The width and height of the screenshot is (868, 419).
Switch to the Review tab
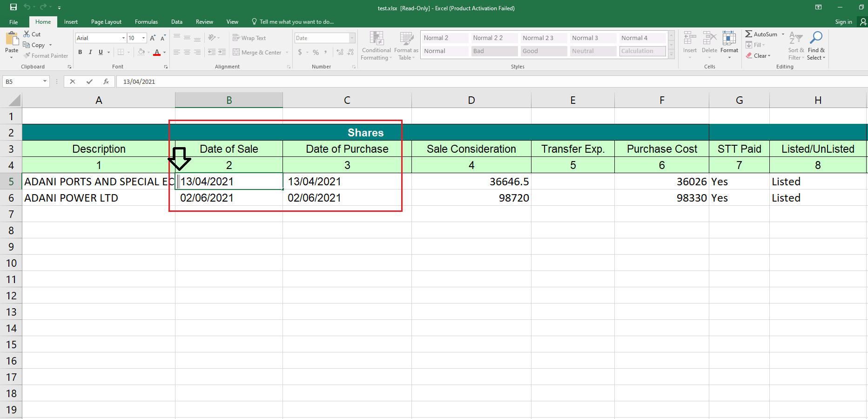coord(204,22)
